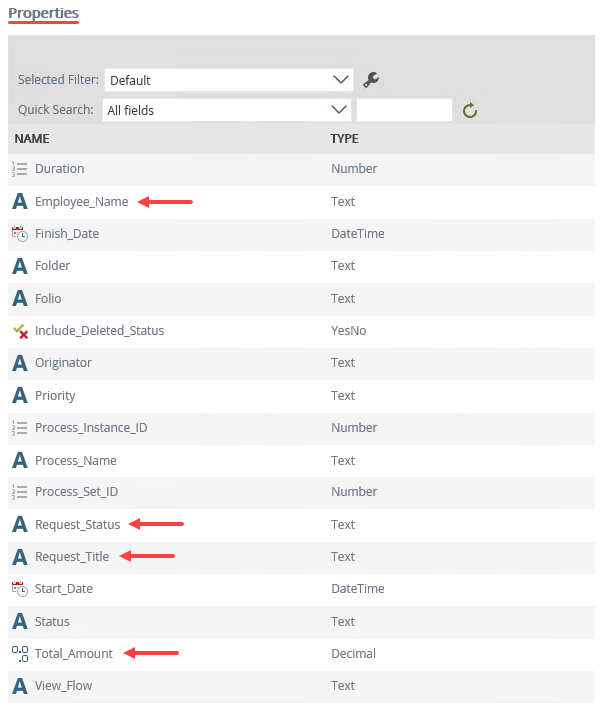This screenshot has height=703, width=600.
Task: Click the Properties heading
Action: [43, 14]
